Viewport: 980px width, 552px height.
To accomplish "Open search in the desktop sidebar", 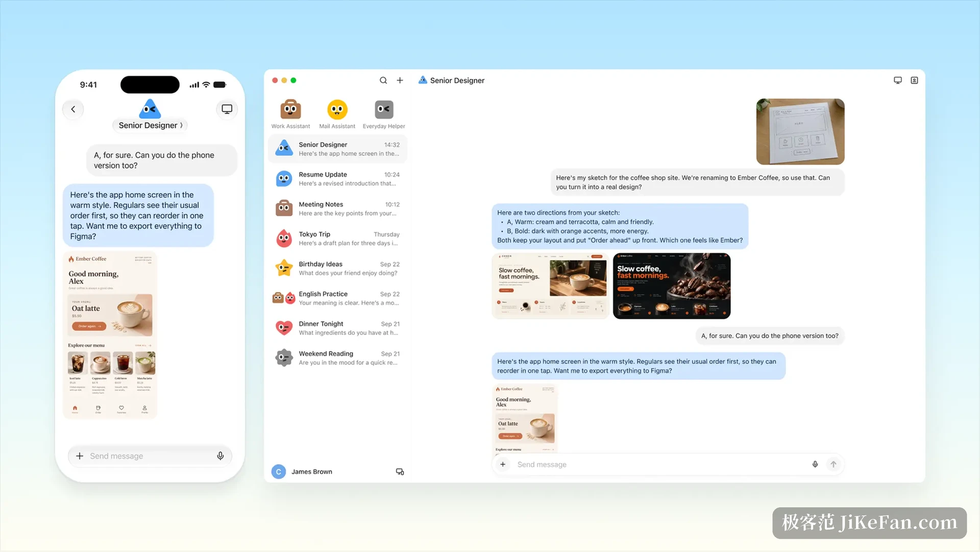I will [383, 81].
